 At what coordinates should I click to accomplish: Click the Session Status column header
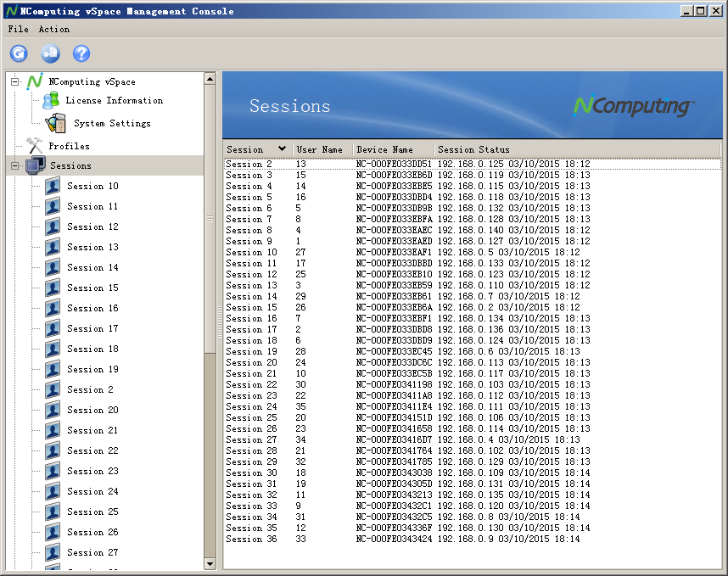[x=473, y=149]
